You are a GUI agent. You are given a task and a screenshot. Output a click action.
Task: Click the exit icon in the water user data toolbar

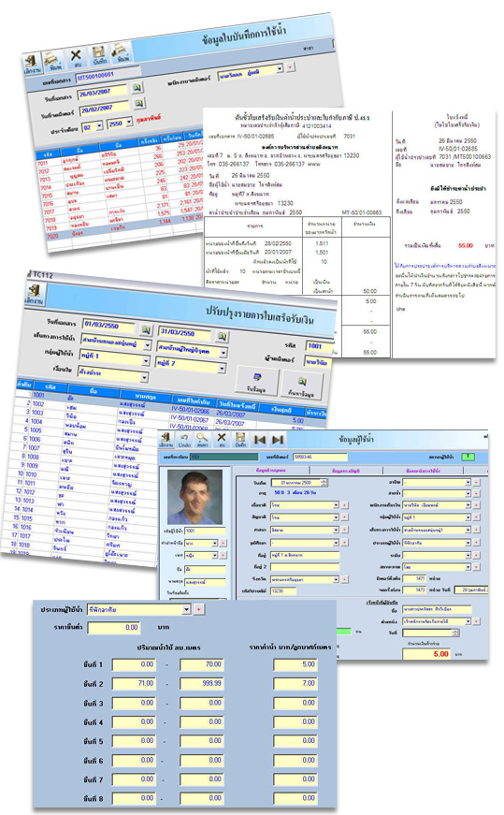[x=166, y=440]
